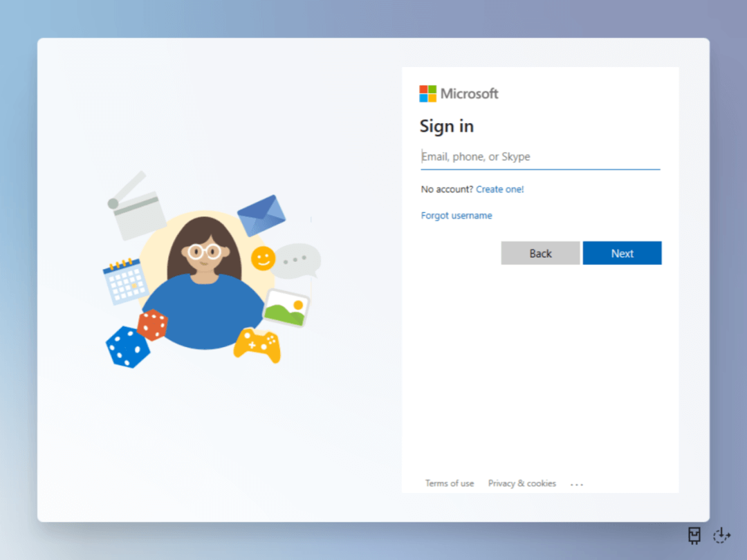Screen dimensions: 747x560
Task: Click the yellow smiley face icon
Action: pos(263,259)
